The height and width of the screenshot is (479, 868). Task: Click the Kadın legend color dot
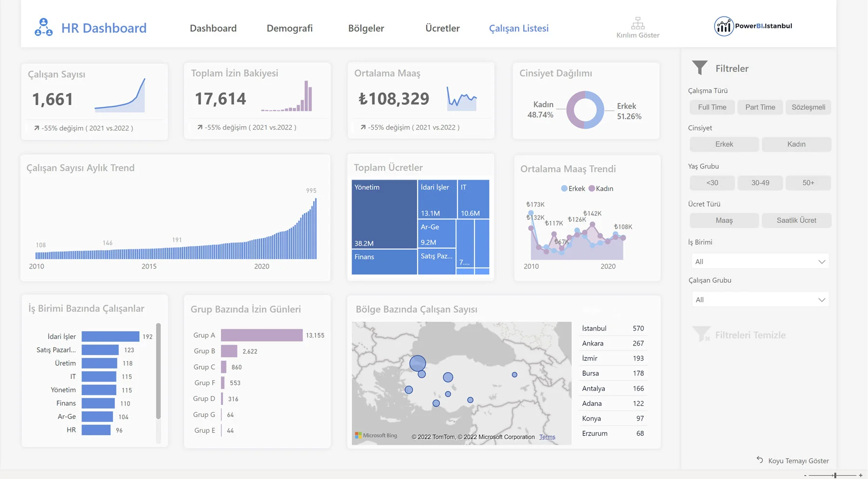pos(592,188)
